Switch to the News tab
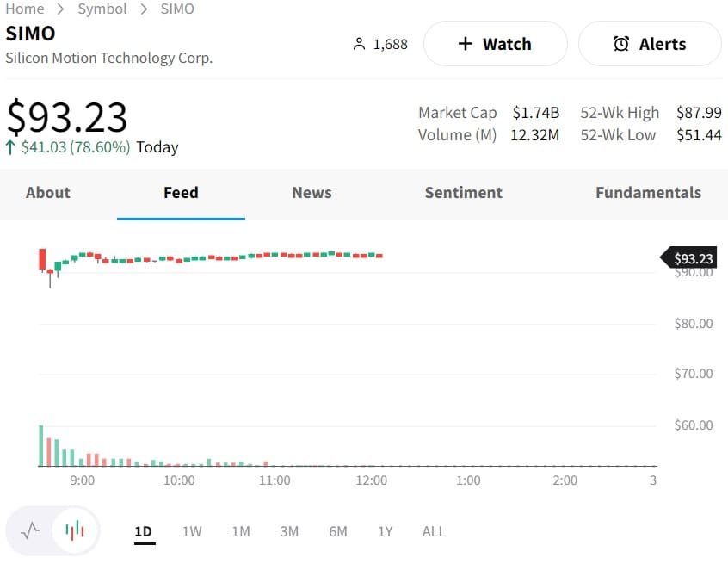 tap(312, 193)
